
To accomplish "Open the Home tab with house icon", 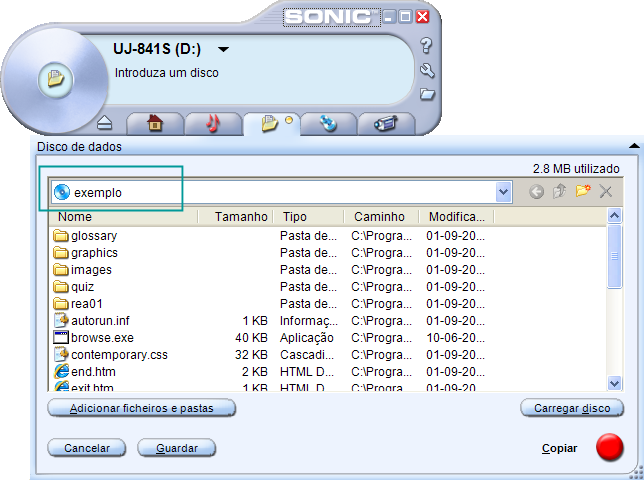I will pyautogui.click(x=154, y=124).
